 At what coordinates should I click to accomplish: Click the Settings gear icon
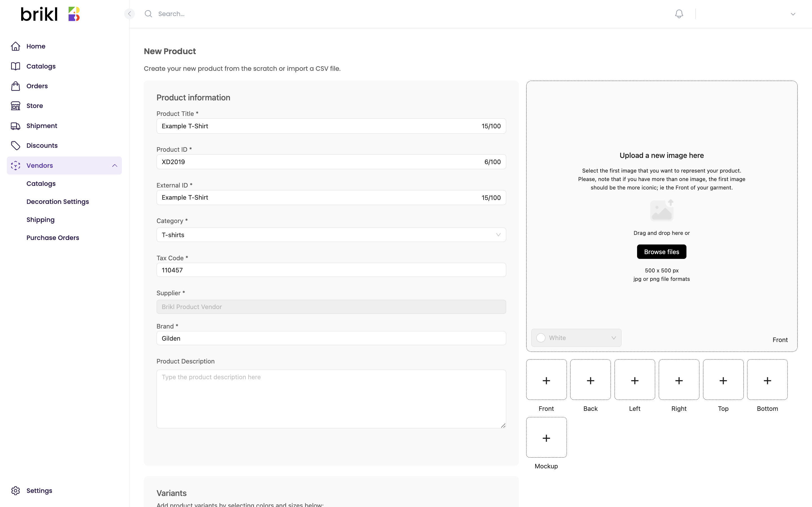16,490
